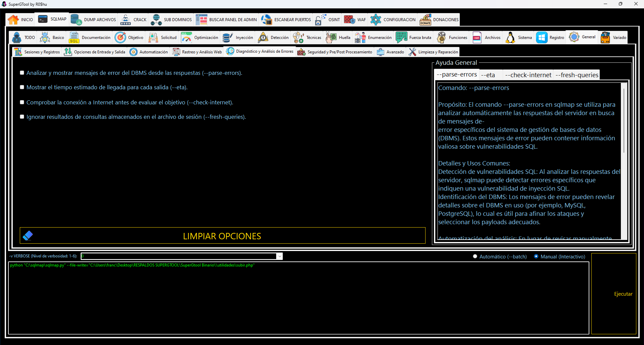Click the Ejecutar button
The width and height of the screenshot is (644, 345).
coord(614,294)
